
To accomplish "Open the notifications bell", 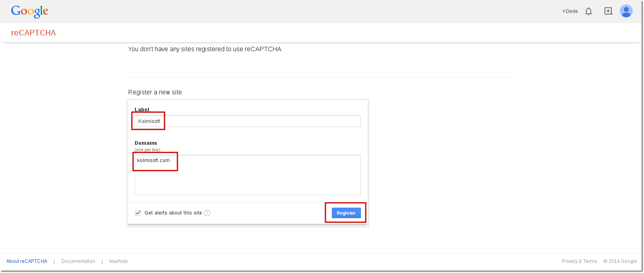I will point(588,11).
